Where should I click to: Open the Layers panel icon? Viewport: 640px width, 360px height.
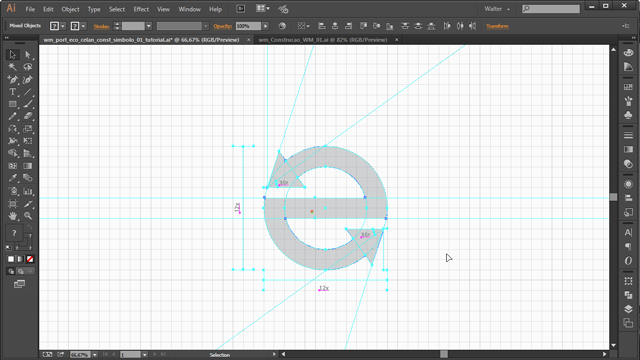click(x=628, y=309)
